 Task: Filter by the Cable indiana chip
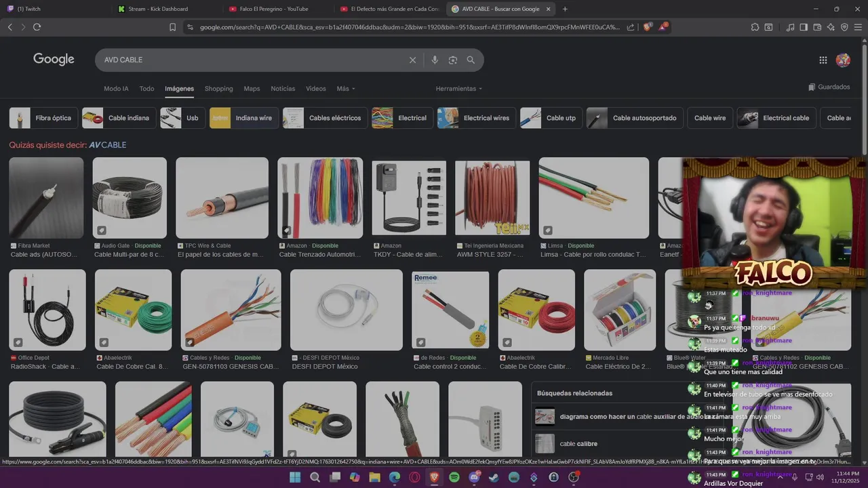pos(119,118)
